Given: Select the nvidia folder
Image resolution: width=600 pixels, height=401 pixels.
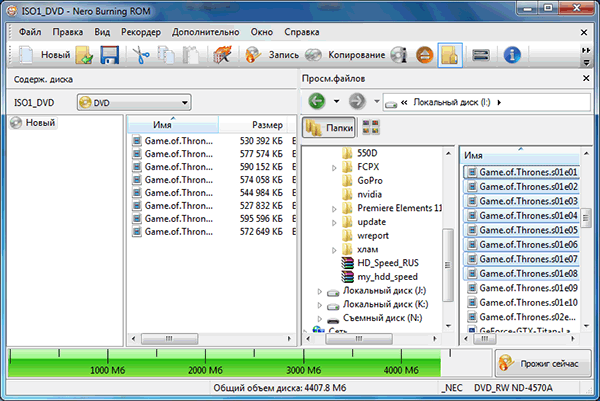Looking at the screenshot, I should 362,195.
